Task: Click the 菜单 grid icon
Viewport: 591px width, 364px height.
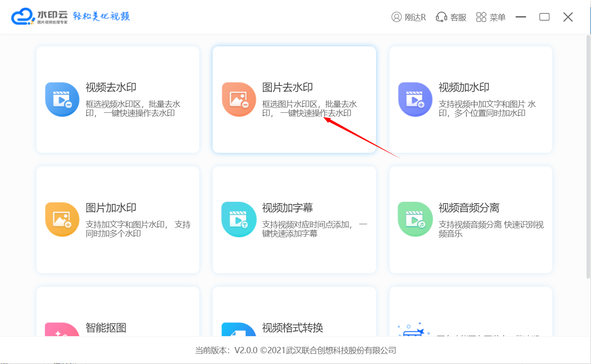Action: pyautogui.click(x=481, y=17)
